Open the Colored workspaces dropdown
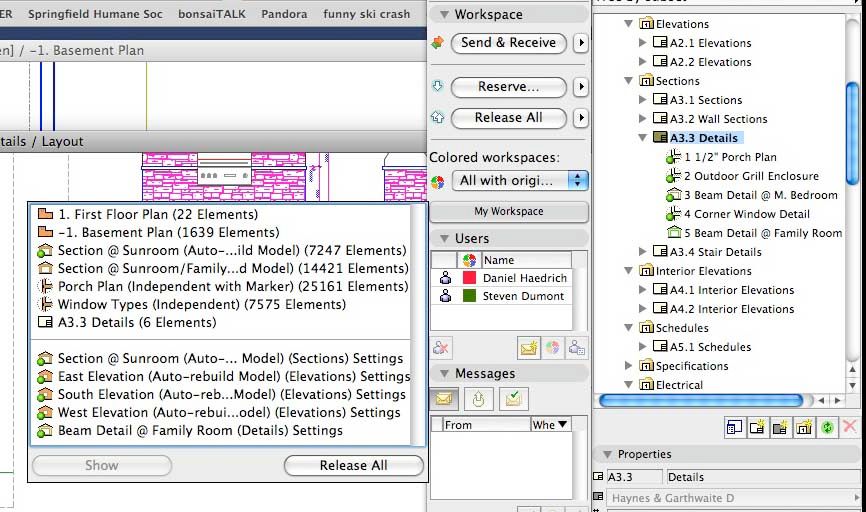The height and width of the screenshot is (512, 866). (x=520, y=180)
